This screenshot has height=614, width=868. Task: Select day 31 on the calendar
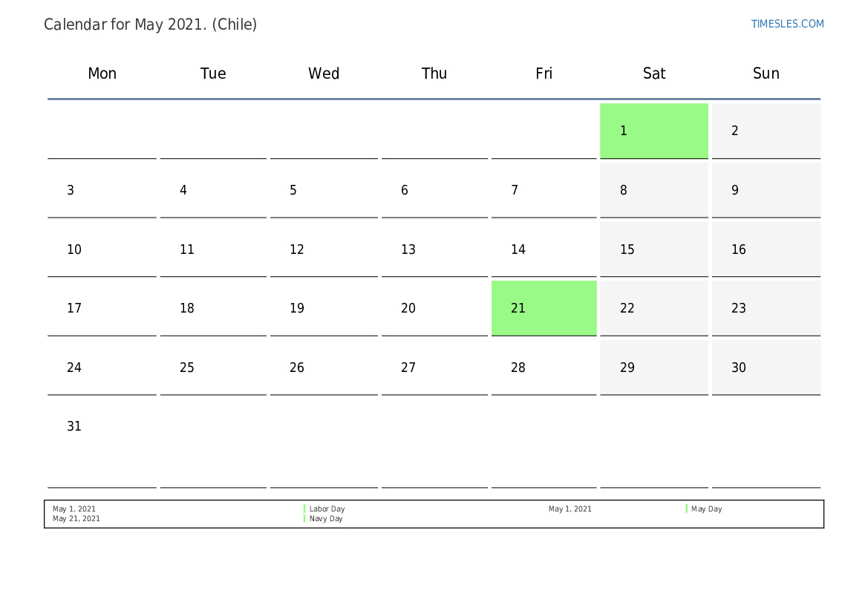[x=74, y=427]
